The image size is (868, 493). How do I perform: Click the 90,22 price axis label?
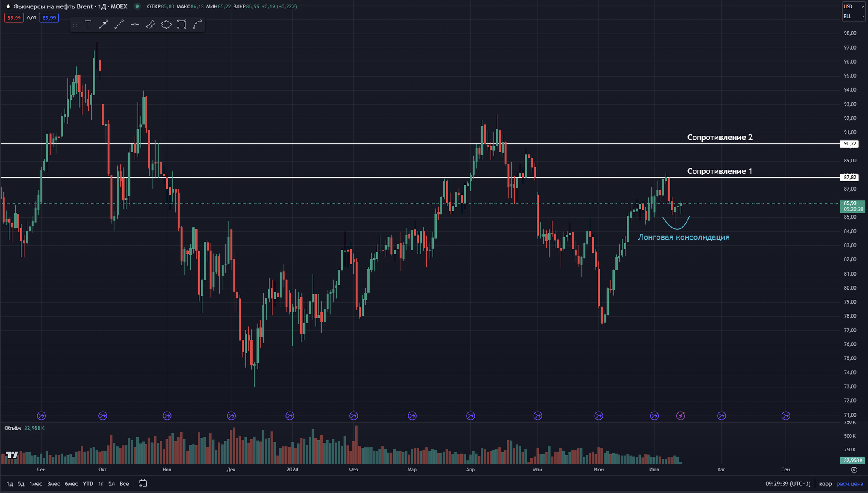click(850, 144)
